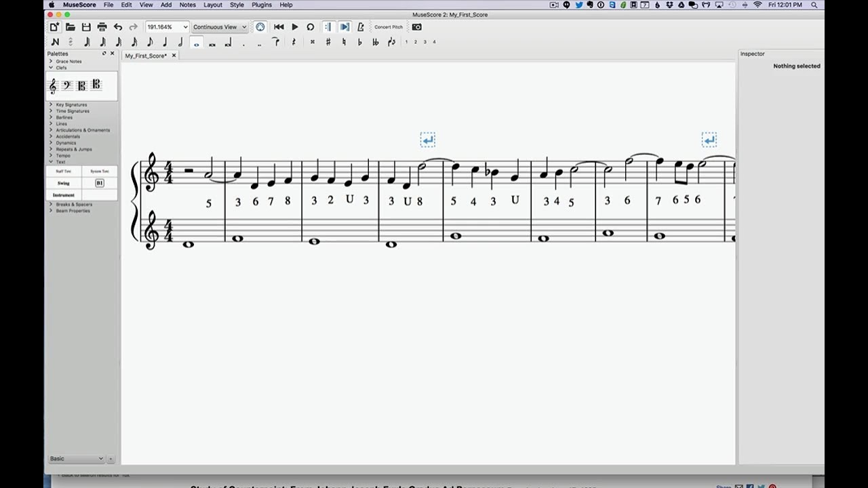This screenshot has height=488, width=868.
Task: Redo the last undone action
Action: point(134,27)
